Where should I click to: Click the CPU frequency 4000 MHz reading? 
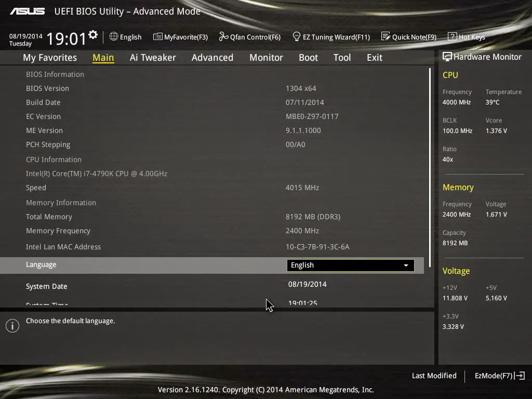click(457, 102)
